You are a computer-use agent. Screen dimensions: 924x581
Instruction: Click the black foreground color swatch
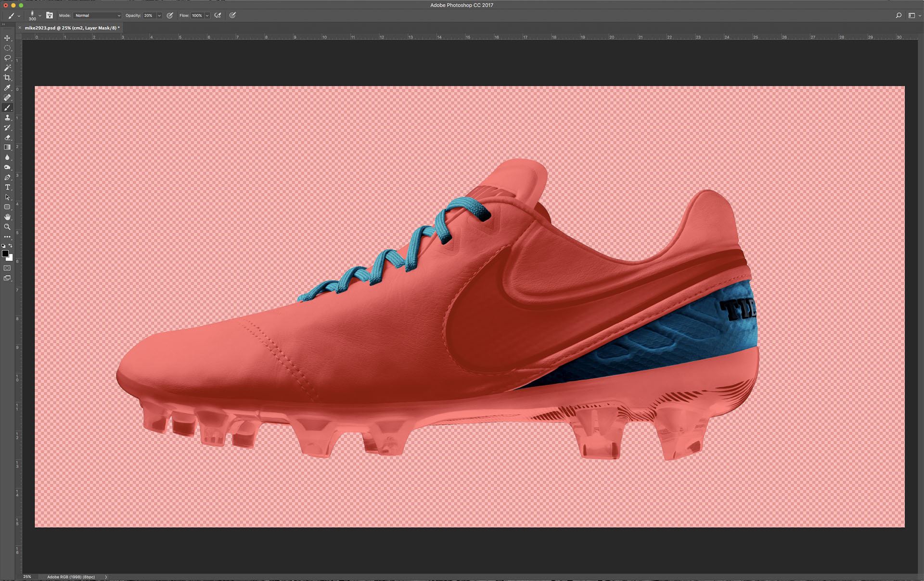click(5, 253)
